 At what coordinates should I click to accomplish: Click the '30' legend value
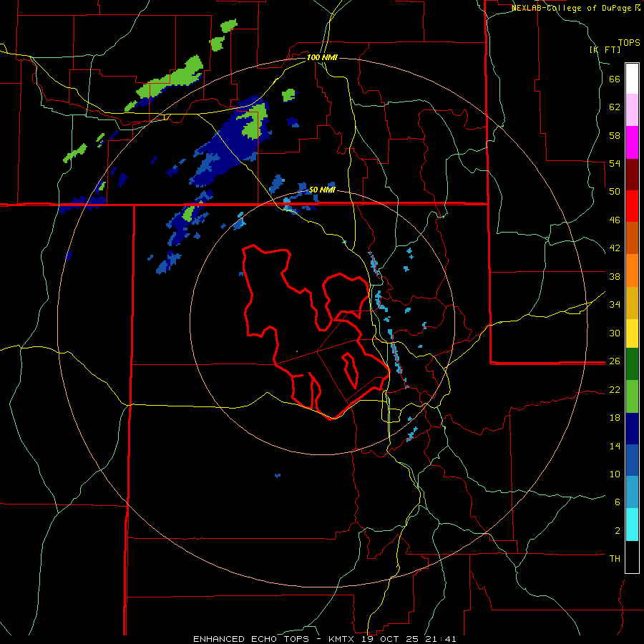(615, 333)
